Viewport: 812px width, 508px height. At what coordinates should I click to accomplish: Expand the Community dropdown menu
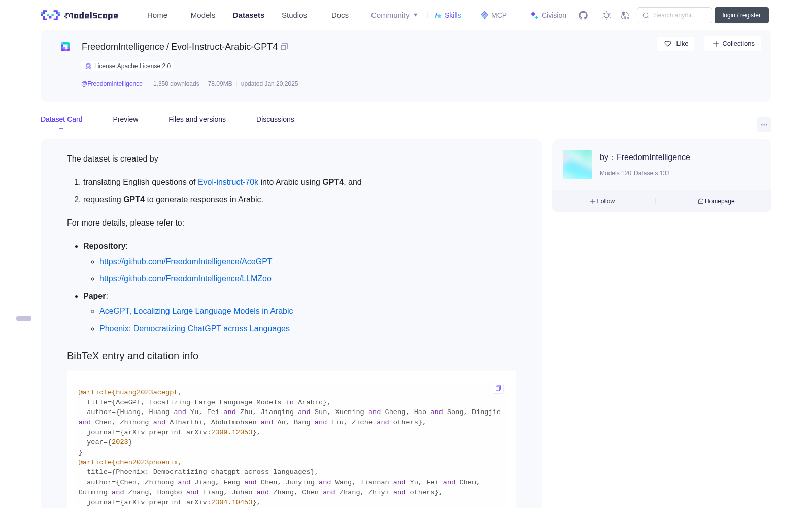coord(394,15)
